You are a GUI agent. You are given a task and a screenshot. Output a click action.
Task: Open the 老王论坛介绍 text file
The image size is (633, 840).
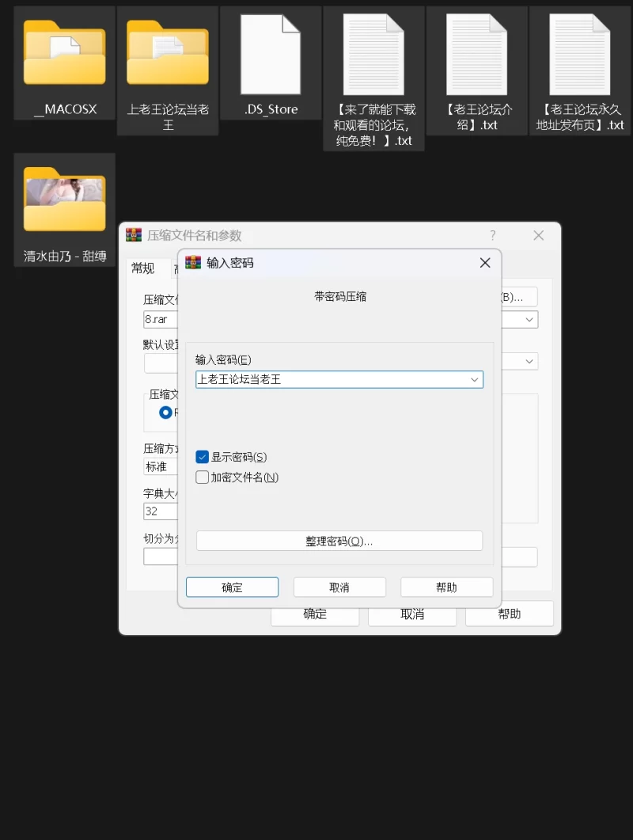tap(477, 54)
